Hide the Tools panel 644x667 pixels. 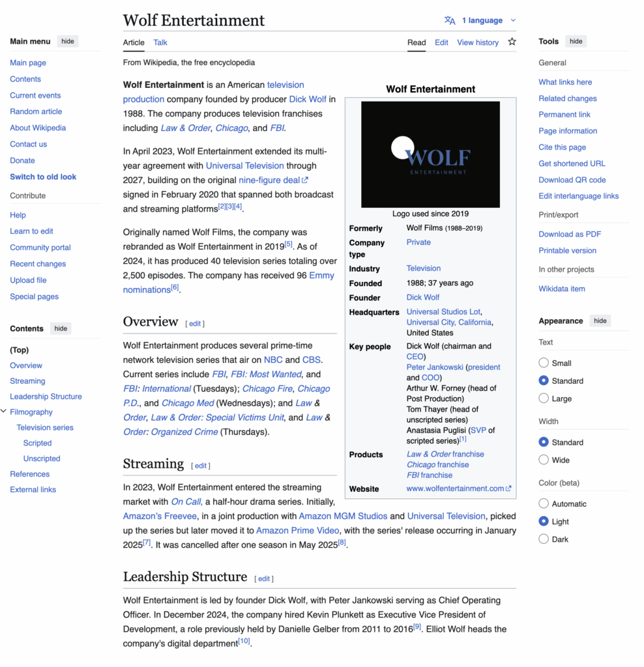[x=576, y=41]
